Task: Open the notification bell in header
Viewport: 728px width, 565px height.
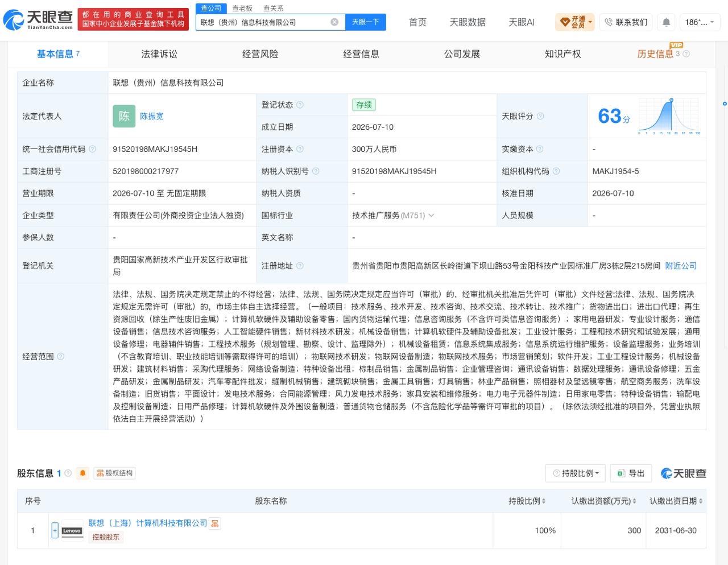Action: (666, 22)
